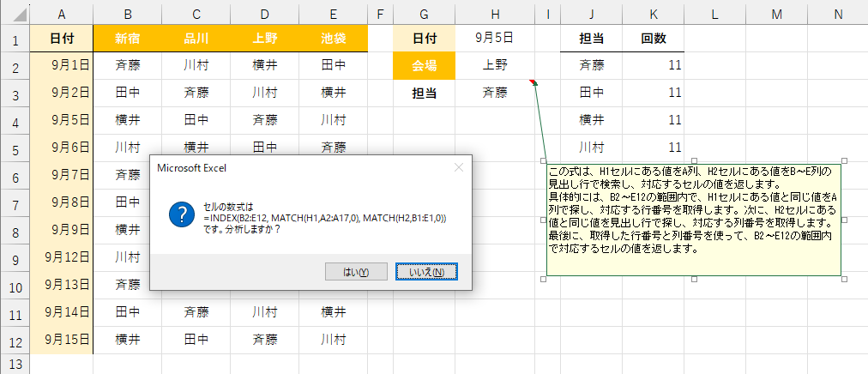Select column H header
868x374 pixels.
(x=495, y=15)
